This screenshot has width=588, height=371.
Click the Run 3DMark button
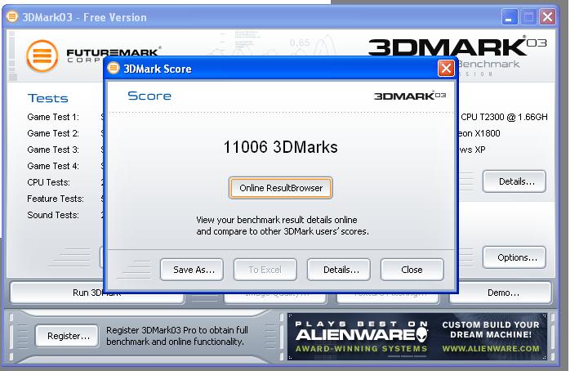97,293
